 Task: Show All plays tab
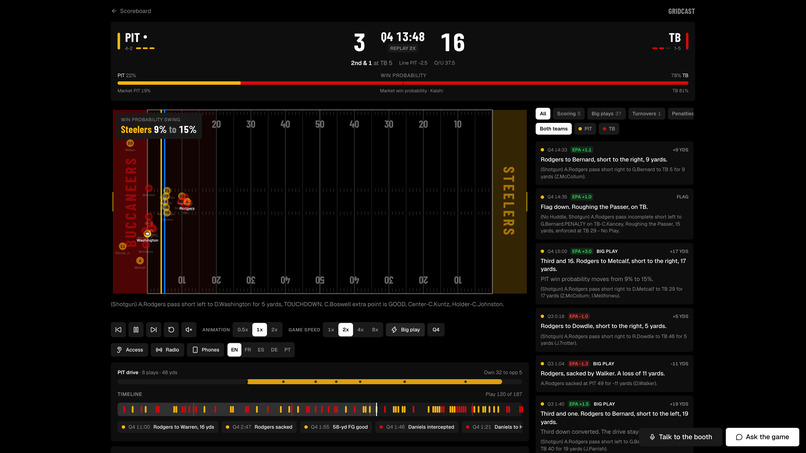coord(543,114)
